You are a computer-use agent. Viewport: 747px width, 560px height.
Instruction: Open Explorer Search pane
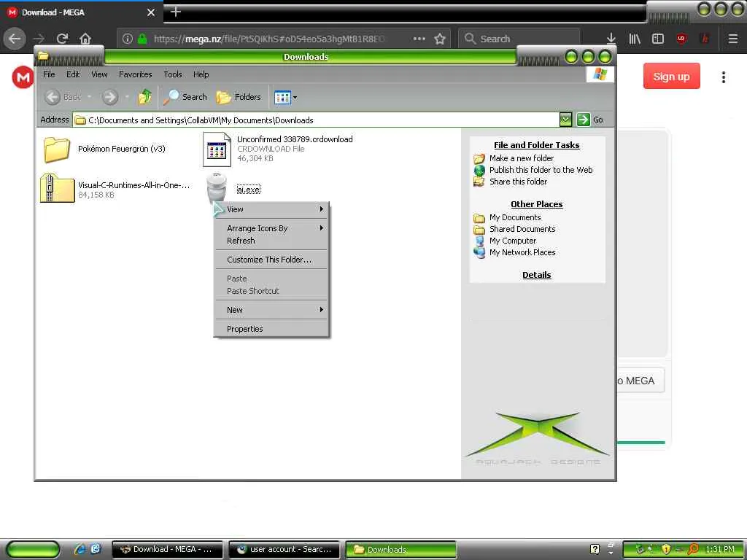click(x=185, y=97)
